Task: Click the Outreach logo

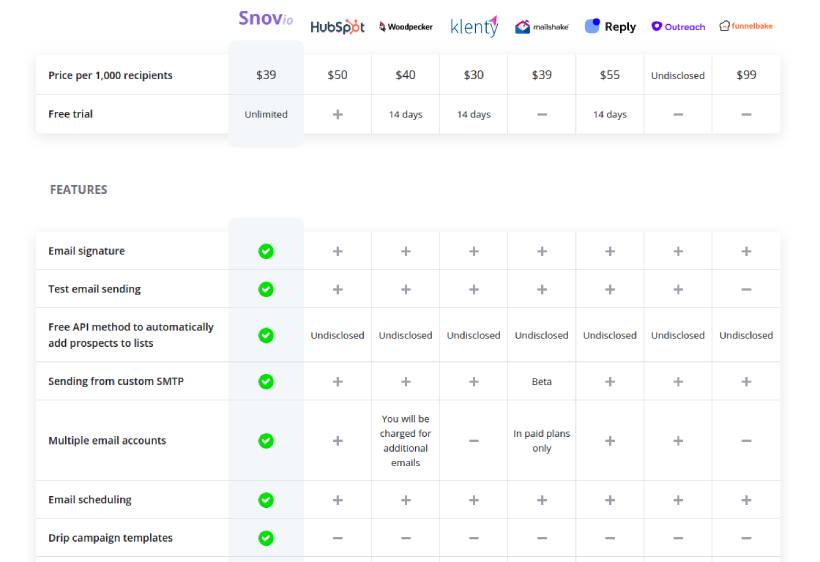Action: coord(678,26)
